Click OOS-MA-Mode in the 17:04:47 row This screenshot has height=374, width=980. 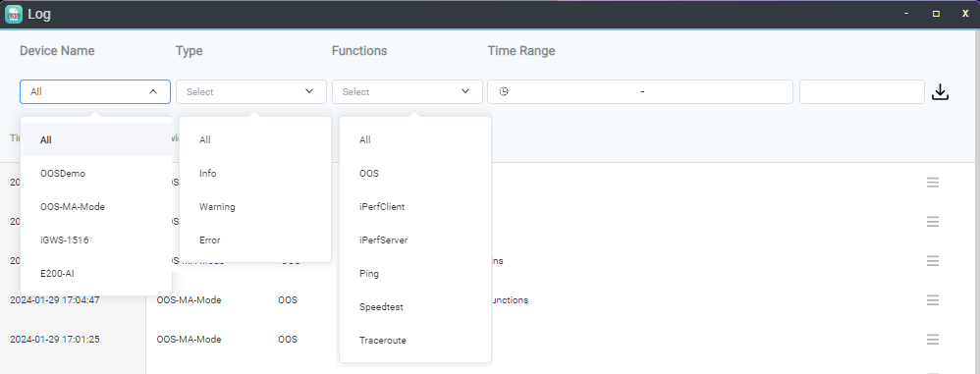189,300
